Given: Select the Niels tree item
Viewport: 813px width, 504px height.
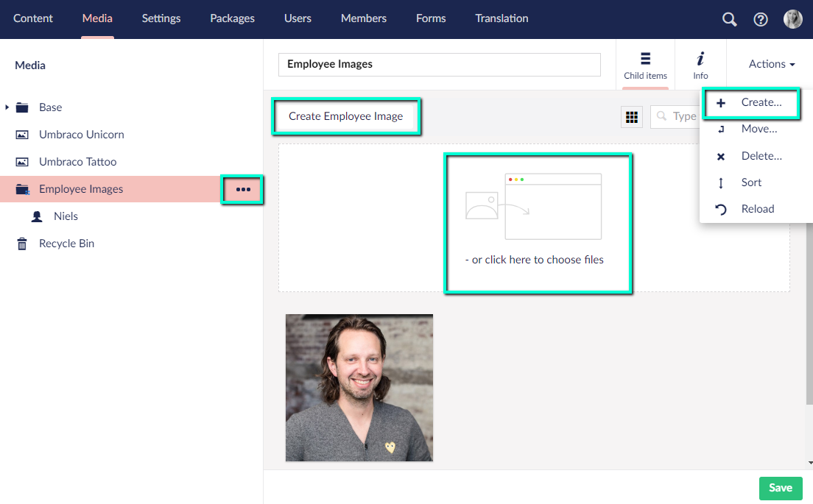Looking at the screenshot, I should click(x=66, y=216).
